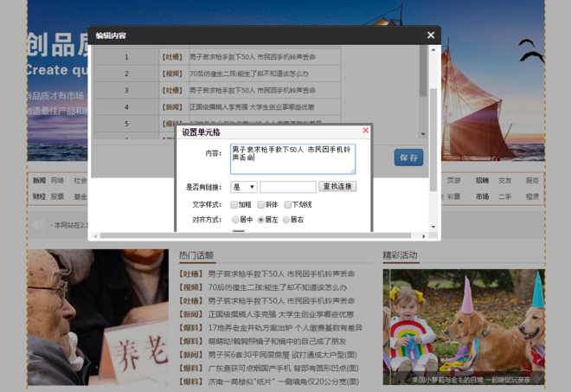Click the 二手 navigation link
Image resolution: width=571 pixels, height=392 pixels.
point(504,196)
